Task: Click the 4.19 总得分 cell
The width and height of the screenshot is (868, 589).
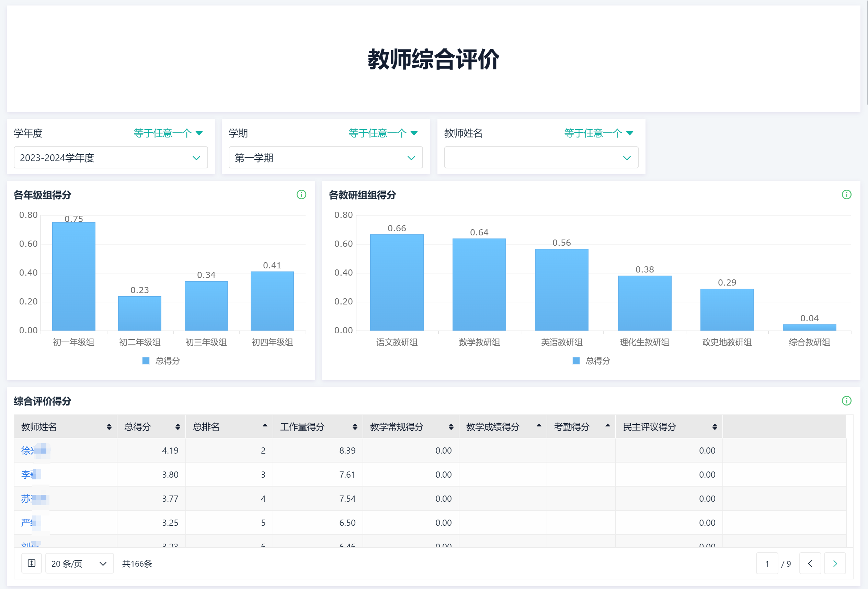Action: pos(151,451)
